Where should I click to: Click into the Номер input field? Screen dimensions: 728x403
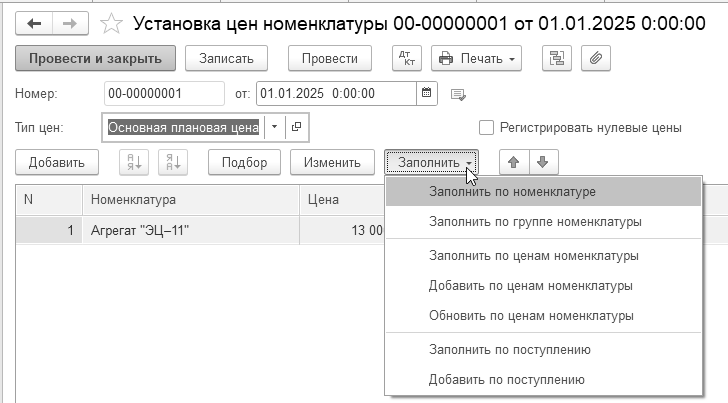(x=164, y=93)
